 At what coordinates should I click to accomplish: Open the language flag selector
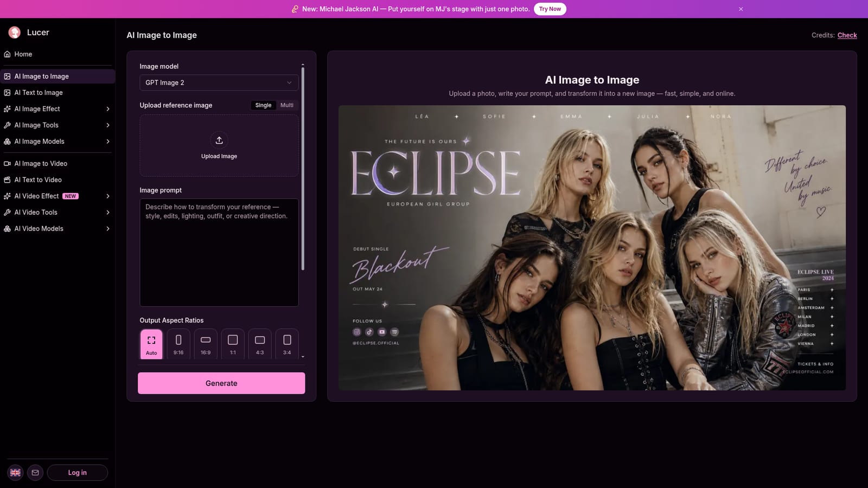[15, 473]
